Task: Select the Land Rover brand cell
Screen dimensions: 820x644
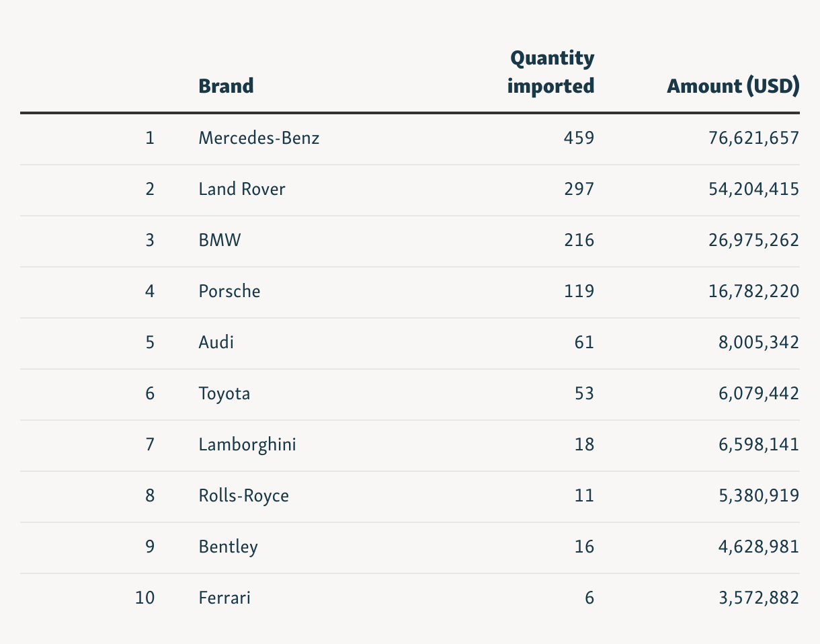Action: pyautogui.click(x=242, y=189)
